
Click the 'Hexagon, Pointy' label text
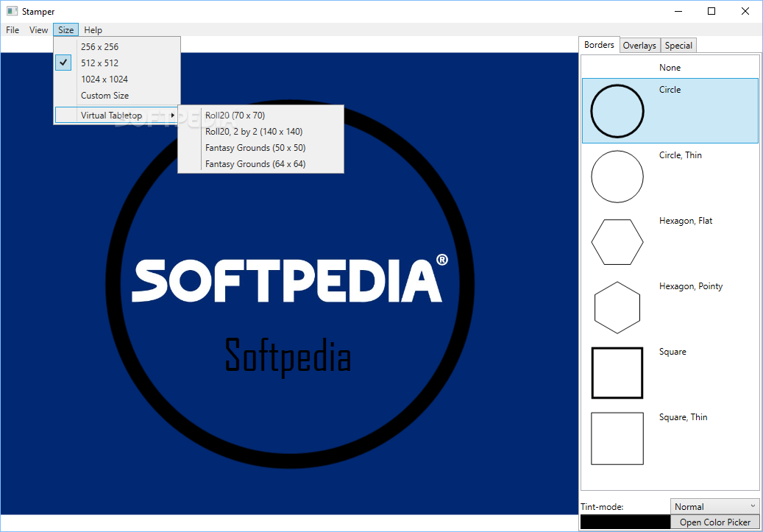pyautogui.click(x=691, y=286)
